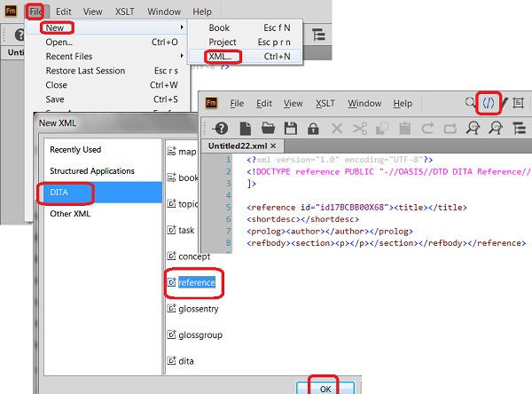Confirm New XML dialog with OK
Viewport: 532px width, 394px height.
(x=325, y=388)
